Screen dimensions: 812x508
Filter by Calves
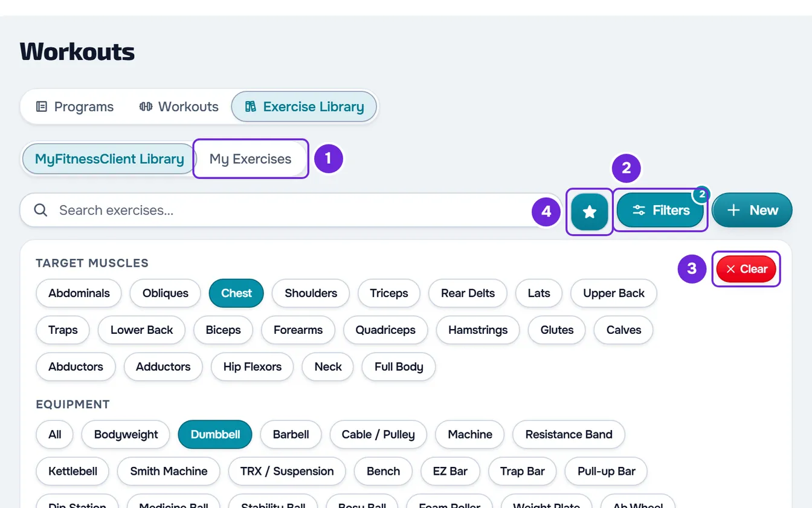click(623, 330)
